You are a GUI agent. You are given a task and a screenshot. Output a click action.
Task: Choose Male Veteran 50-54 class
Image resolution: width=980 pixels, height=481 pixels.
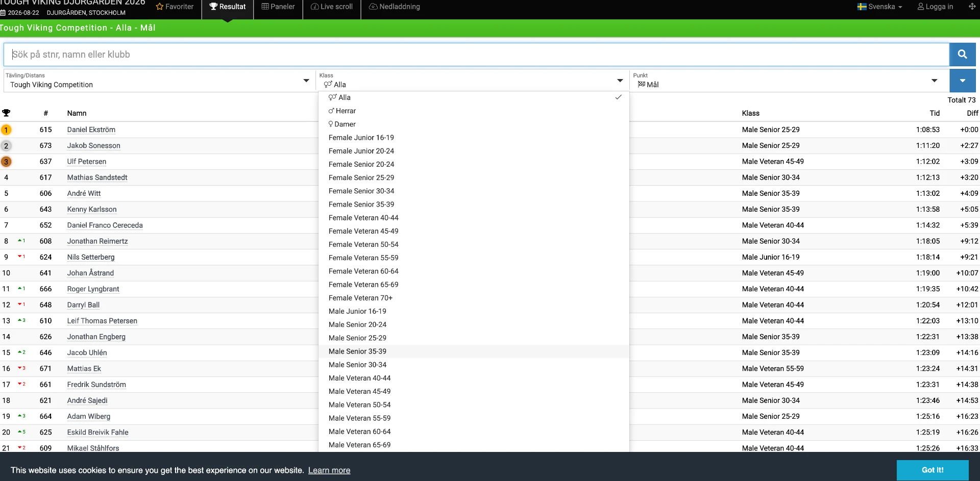[474, 404]
